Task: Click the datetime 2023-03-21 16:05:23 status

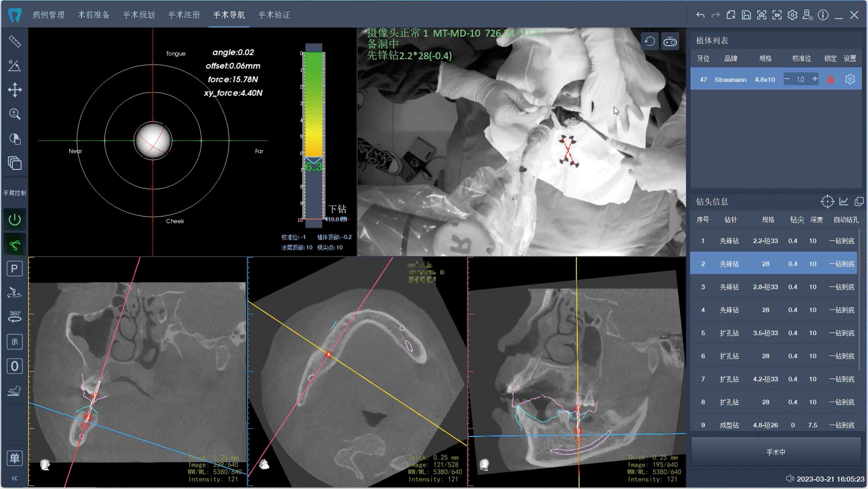Action: pyautogui.click(x=830, y=479)
